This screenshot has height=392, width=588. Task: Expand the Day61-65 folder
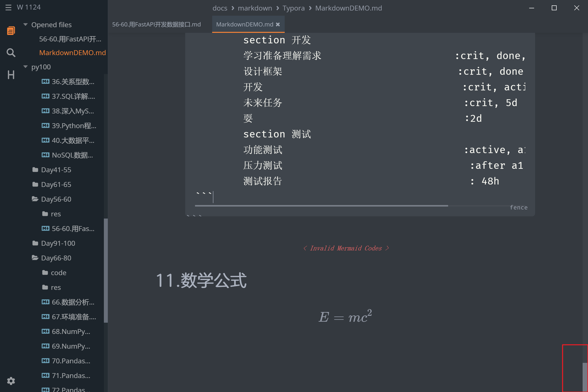point(35,184)
